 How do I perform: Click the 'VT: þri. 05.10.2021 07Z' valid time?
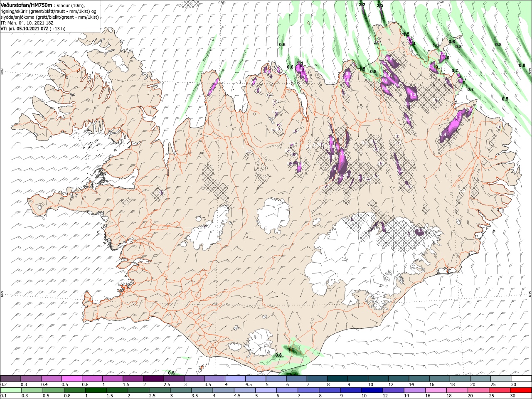coord(25,29)
